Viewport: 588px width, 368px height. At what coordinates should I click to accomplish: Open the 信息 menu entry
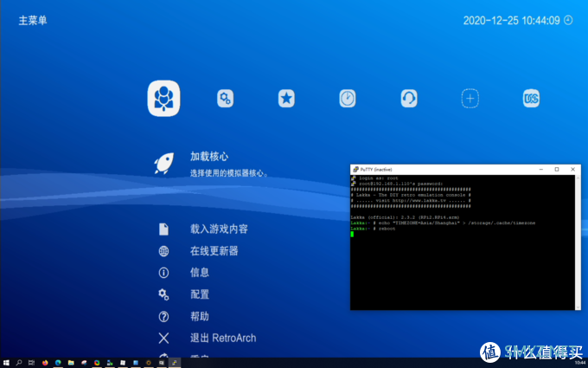(x=200, y=273)
